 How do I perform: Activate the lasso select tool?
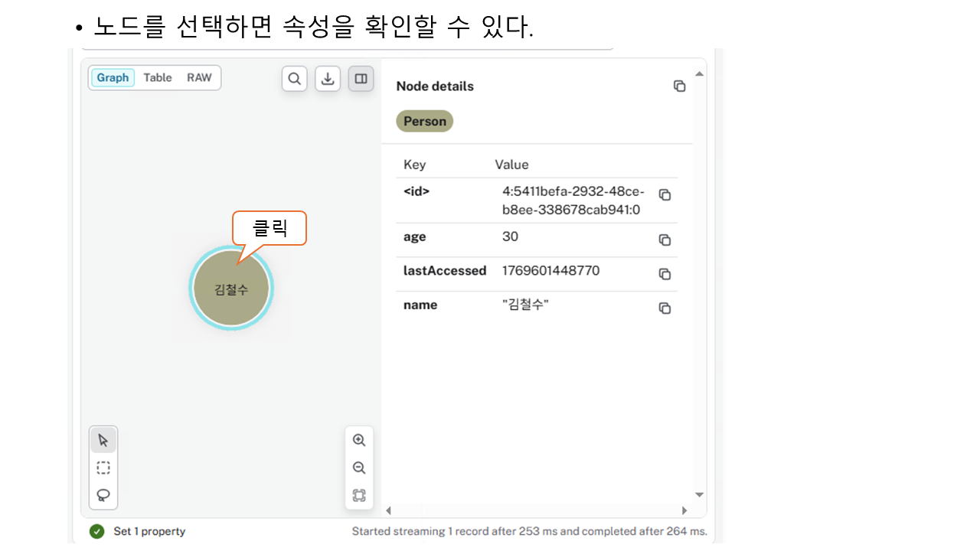pos(103,495)
